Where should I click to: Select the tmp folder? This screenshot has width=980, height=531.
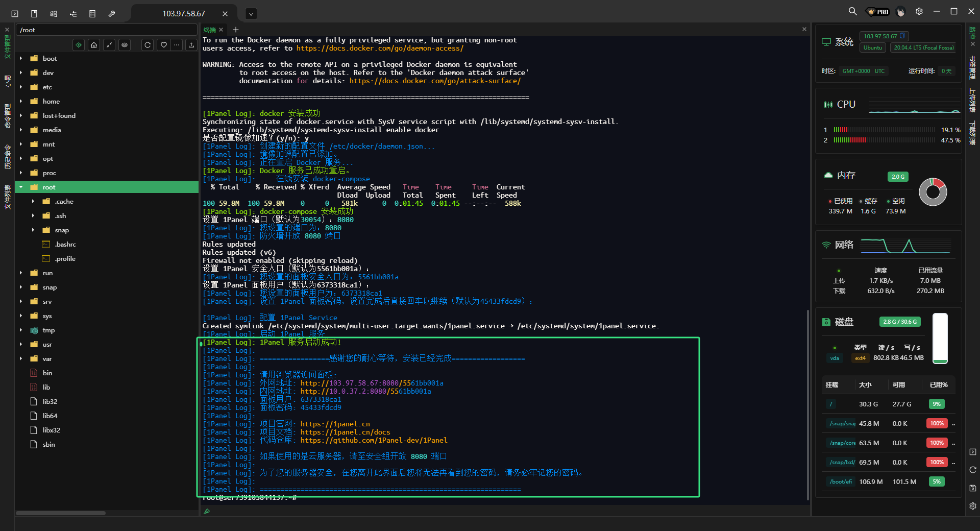(48, 330)
